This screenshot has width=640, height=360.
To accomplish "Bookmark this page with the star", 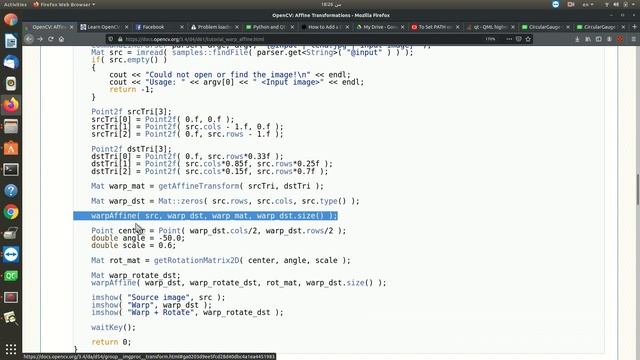I will (x=528, y=39).
